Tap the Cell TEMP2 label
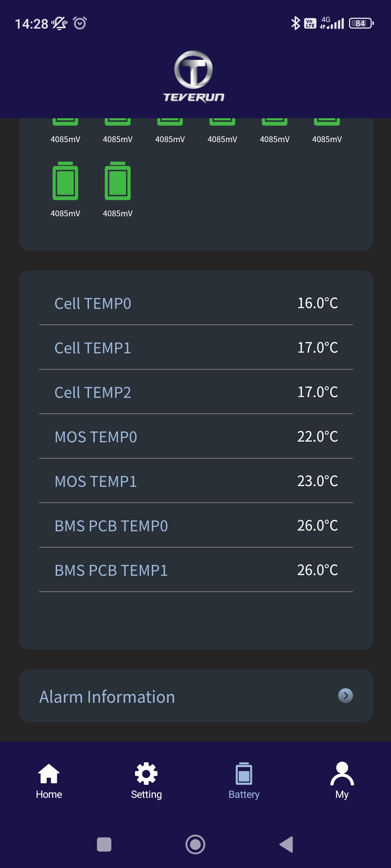Viewport: 391px width, 868px height. (x=93, y=392)
